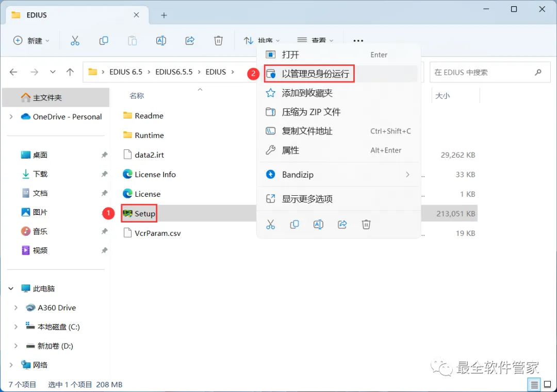Click the Cut icon in the context menu
This screenshot has height=392, width=557.
coord(271,225)
